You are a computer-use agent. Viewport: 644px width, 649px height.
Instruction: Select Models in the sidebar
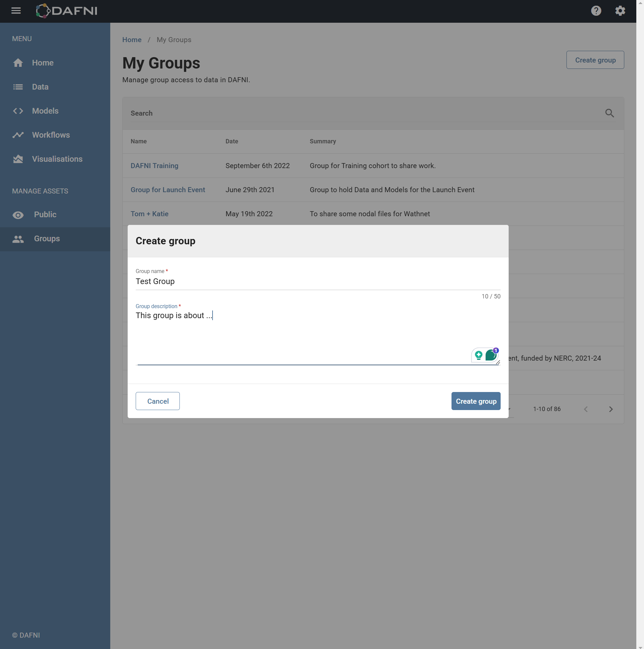pos(45,111)
